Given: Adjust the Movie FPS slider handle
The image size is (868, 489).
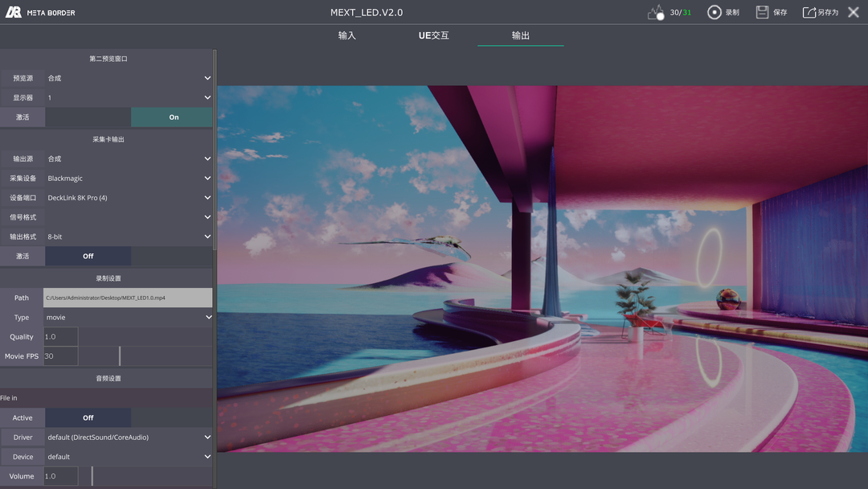Looking at the screenshot, I should (x=120, y=356).
